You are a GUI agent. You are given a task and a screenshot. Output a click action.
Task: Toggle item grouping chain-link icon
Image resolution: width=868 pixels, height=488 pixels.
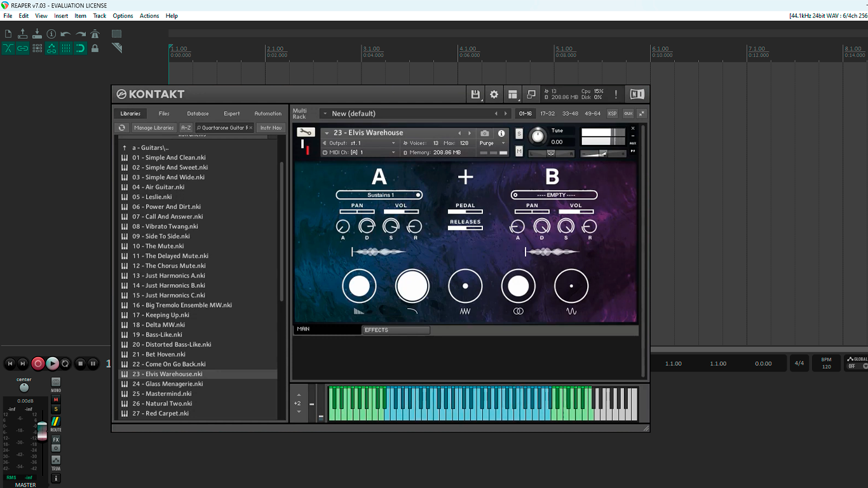23,48
